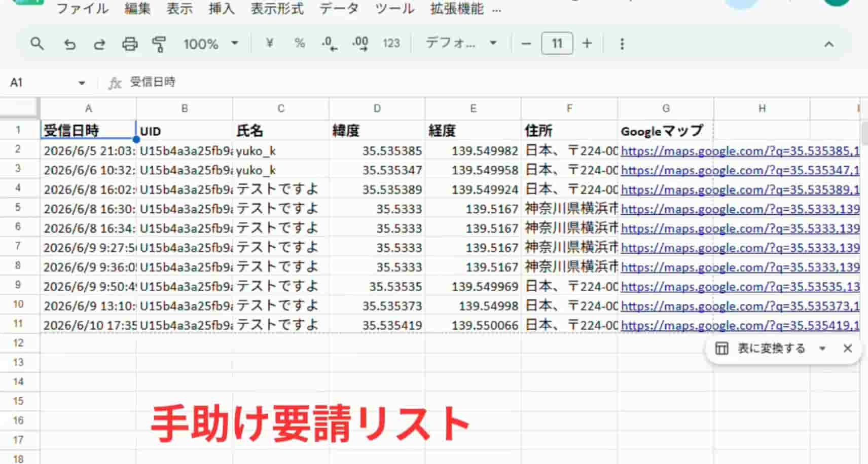The height and width of the screenshot is (464, 868).
Task: Select longitude cell 139.54998
Action: pos(473,305)
